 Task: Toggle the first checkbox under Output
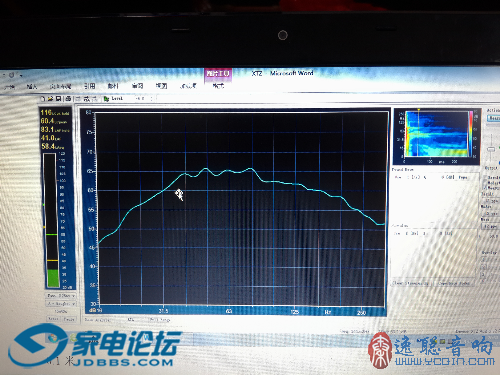click(x=485, y=177)
